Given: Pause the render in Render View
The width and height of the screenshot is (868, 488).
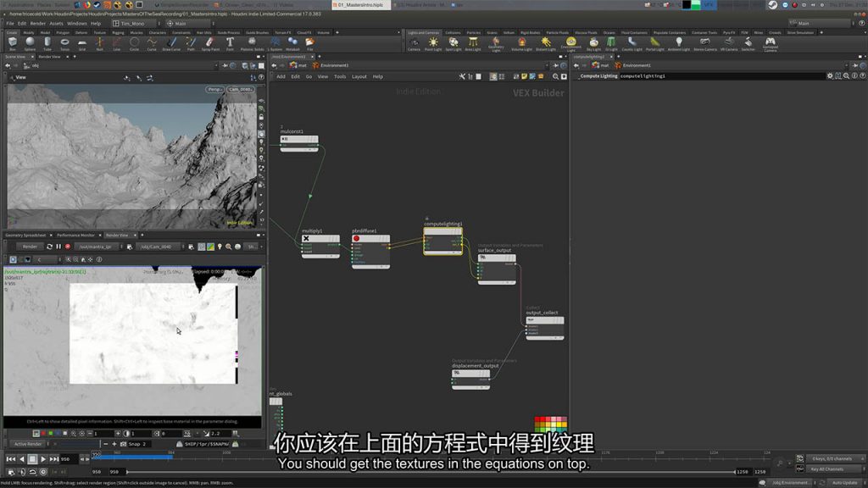Looking at the screenshot, I should pyautogui.click(x=58, y=247).
